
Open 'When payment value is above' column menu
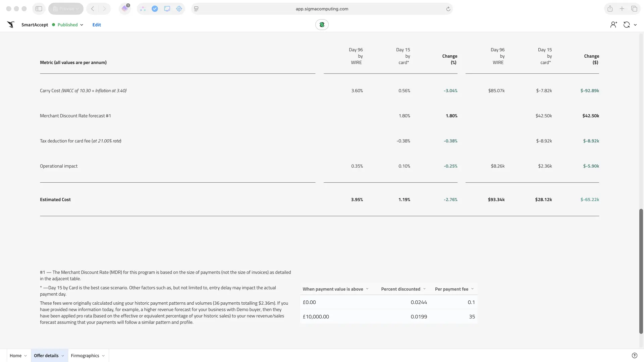point(367,289)
